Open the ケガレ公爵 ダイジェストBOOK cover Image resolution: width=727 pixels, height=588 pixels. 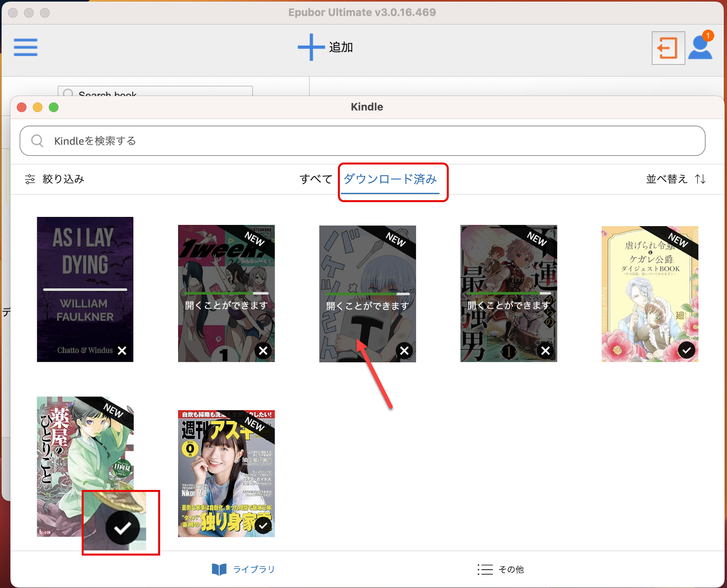click(650, 294)
